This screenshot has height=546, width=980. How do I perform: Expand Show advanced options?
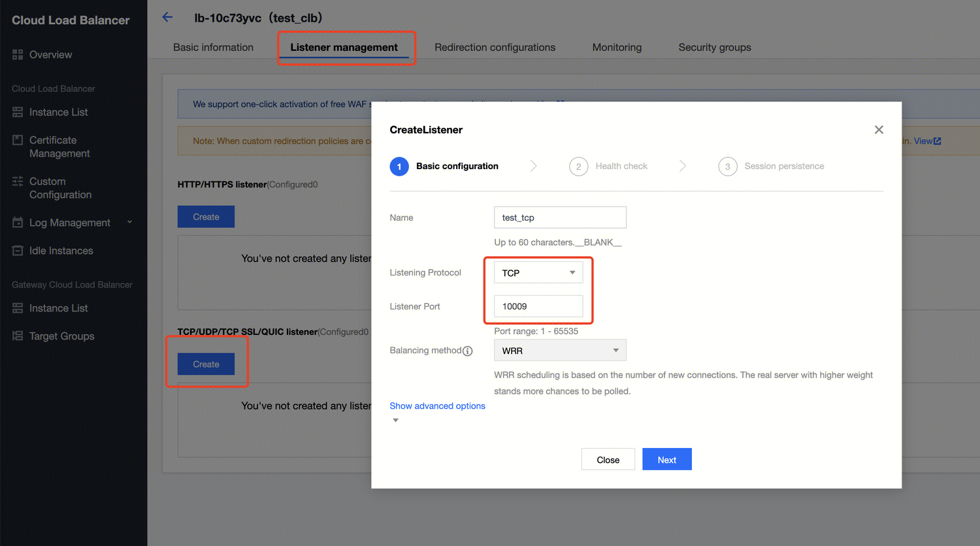[x=437, y=406]
